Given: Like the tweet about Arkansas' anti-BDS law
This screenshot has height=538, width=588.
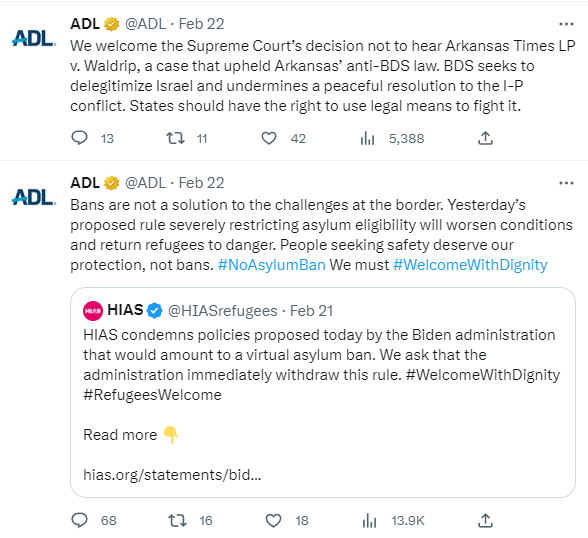Looking at the screenshot, I should pos(269,138).
